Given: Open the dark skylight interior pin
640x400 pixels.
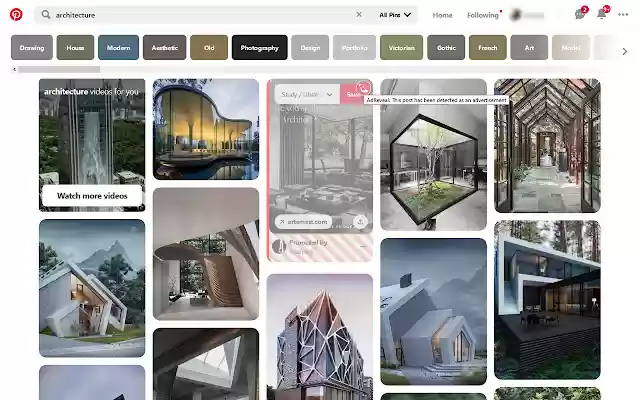Looking at the screenshot, I should point(206,364).
